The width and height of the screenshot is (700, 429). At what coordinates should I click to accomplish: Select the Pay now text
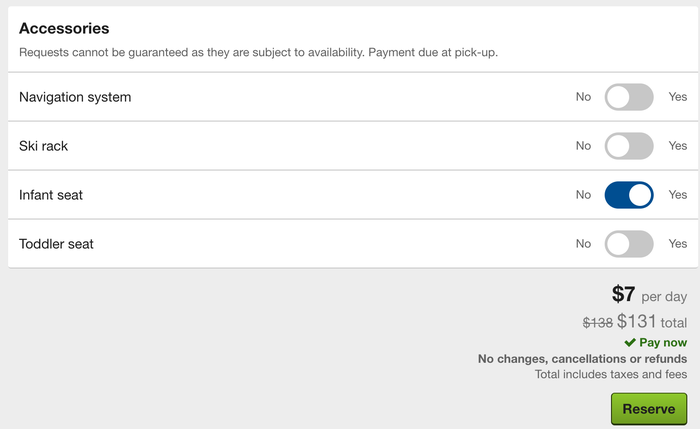click(x=663, y=342)
